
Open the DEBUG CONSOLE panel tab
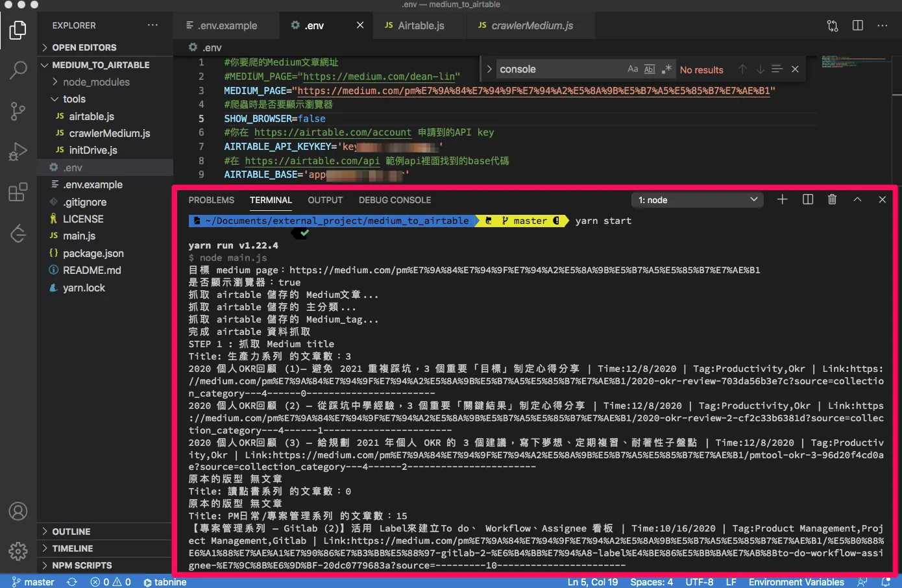pos(395,200)
